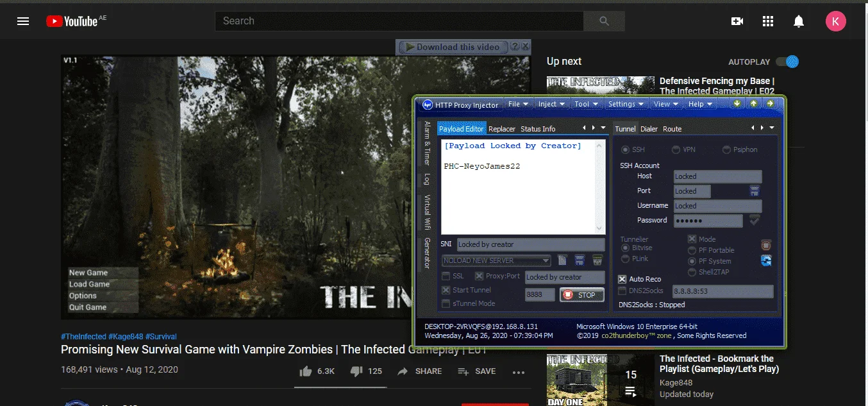The height and width of the screenshot is (406, 868).
Task: Open the Settings menu dropdown
Action: (x=626, y=104)
